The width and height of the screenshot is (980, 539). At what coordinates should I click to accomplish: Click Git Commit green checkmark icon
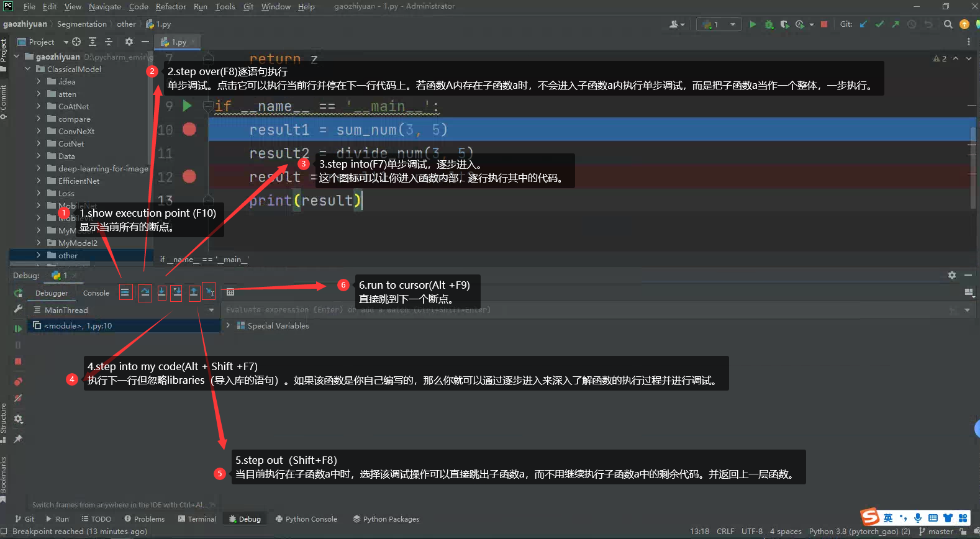[x=879, y=24]
